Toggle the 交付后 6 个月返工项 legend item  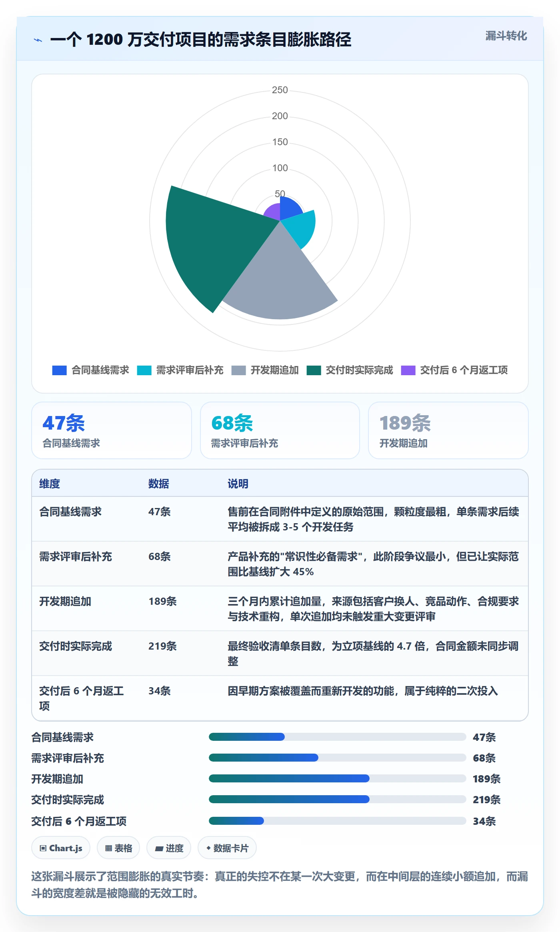click(x=454, y=370)
